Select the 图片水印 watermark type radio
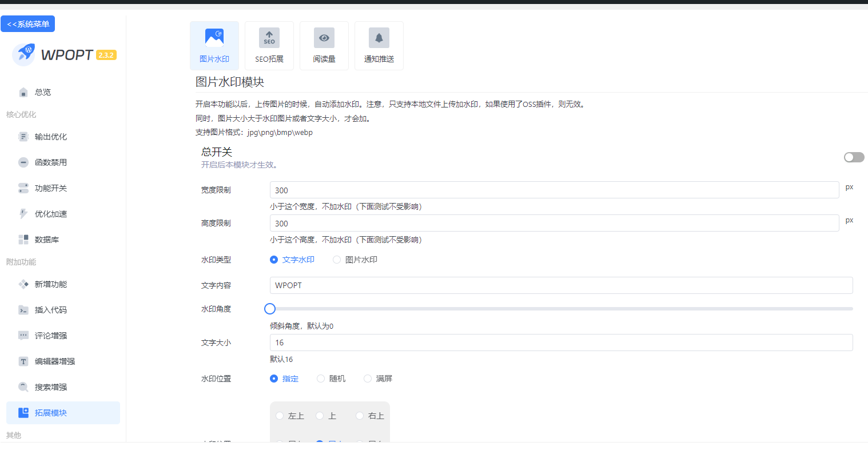868x450 pixels. pos(337,260)
